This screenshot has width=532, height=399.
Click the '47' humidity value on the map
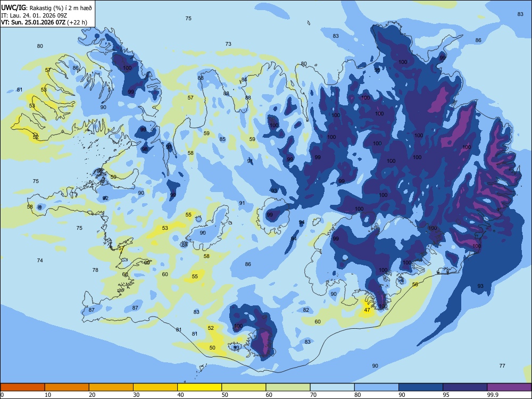click(x=367, y=310)
